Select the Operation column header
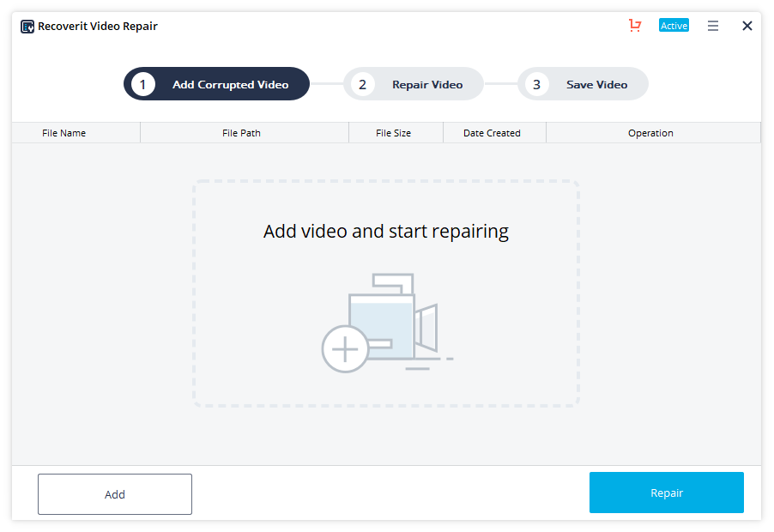 pos(650,133)
